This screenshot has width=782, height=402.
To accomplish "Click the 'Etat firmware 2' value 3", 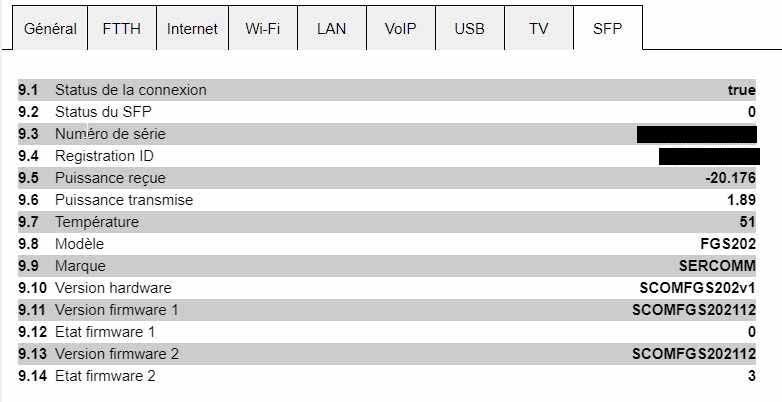I will click(x=751, y=376).
